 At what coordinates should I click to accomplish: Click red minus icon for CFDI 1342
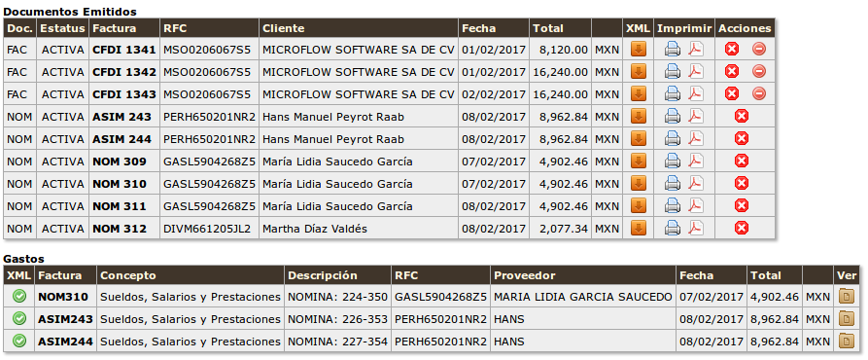tap(759, 71)
